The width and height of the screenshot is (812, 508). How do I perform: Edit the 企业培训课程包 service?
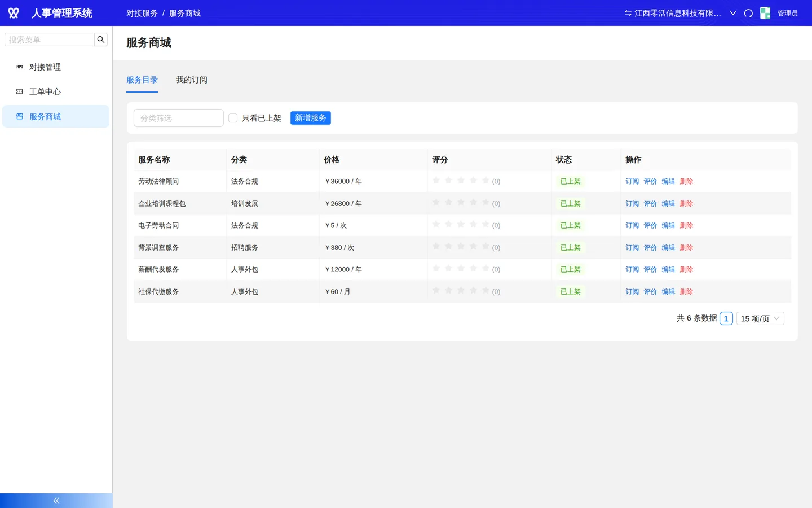[x=668, y=203]
